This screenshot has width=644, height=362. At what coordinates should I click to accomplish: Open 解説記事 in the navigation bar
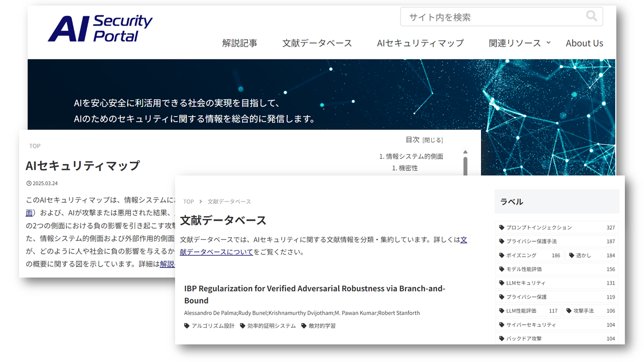pyautogui.click(x=240, y=43)
